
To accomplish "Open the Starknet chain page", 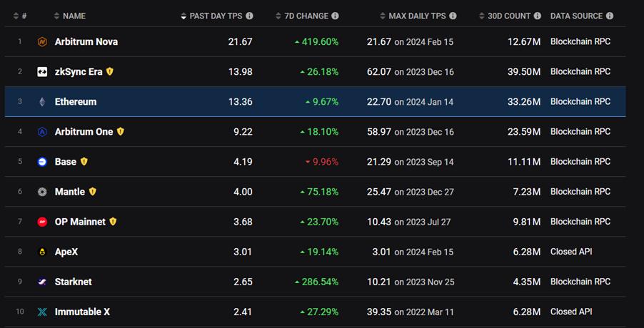I will pyautogui.click(x=73, y=282).
